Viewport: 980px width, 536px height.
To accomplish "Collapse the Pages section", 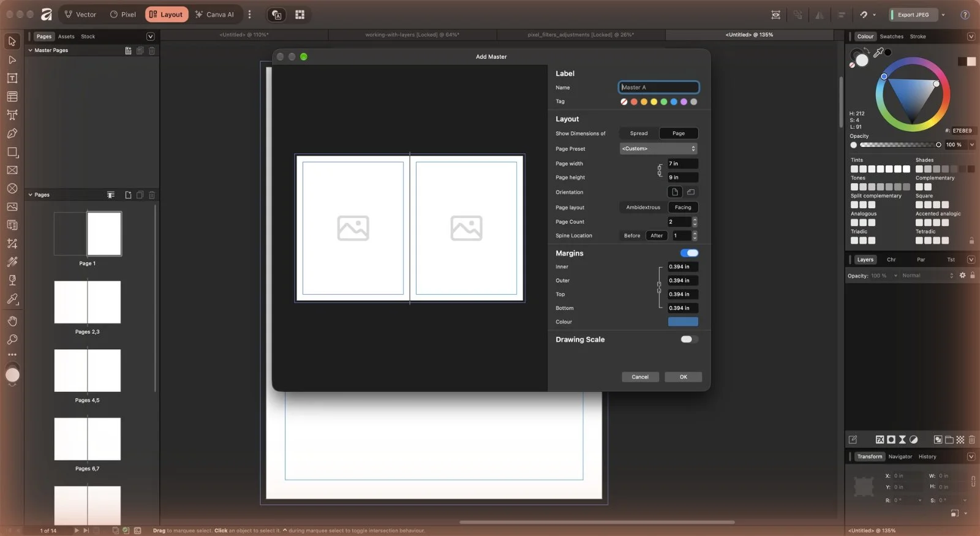I will coord(30,195).
